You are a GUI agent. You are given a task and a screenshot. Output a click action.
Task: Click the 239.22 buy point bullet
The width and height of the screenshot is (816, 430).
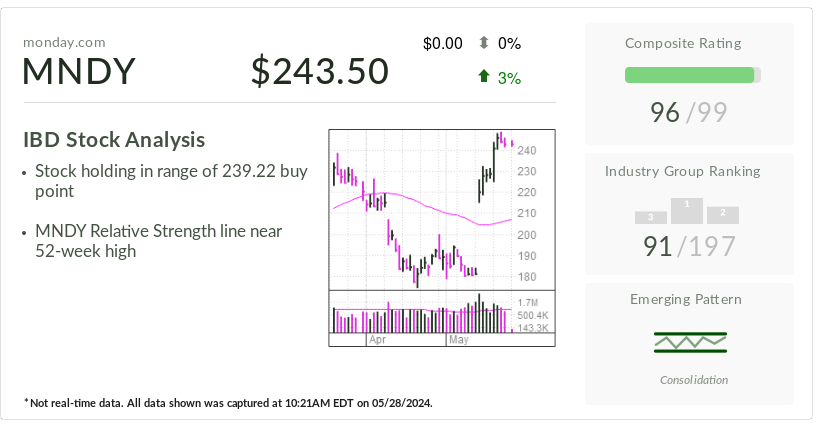[x=170, y=181]
